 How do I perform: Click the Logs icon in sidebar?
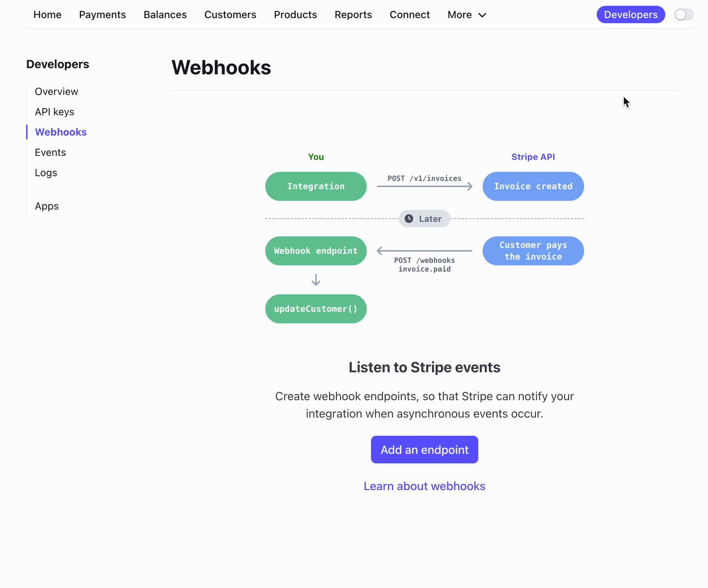point(46,173)
